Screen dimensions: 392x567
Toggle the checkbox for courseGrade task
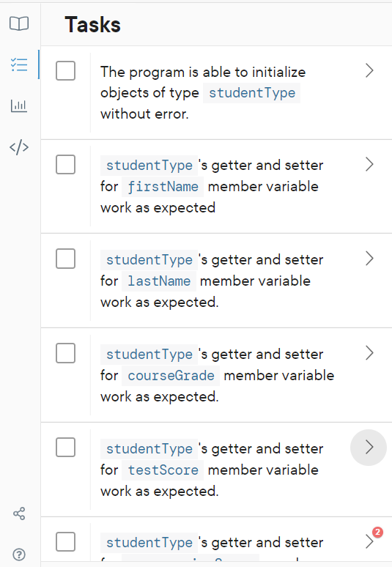65,353
